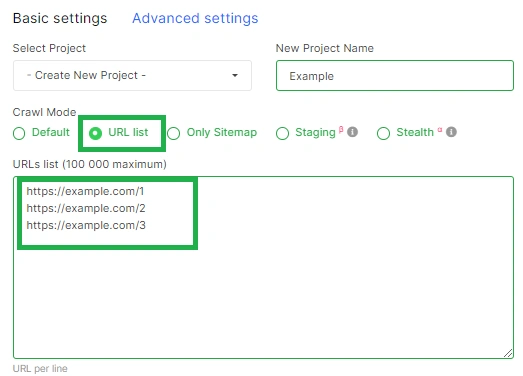Open the Basic settings tab

point(60,18)
